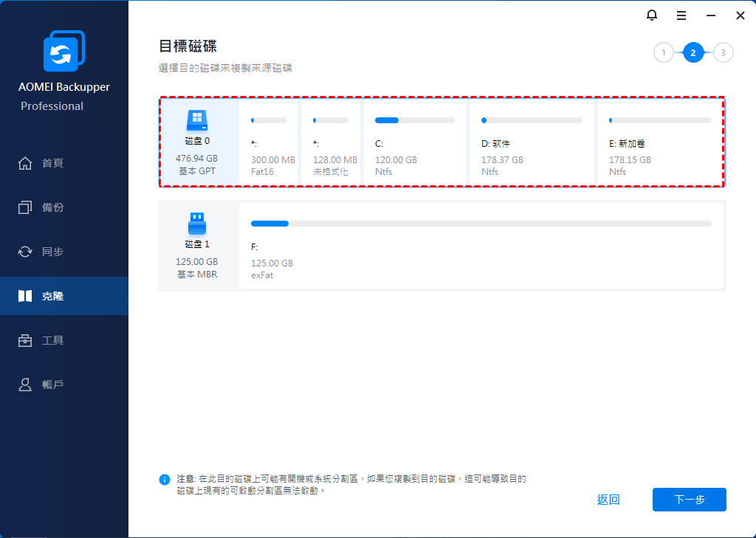The height and width of the screenshot is (538, 756).
Task: Click the clone icon in sidebar
Action: [x=25, y=296]
